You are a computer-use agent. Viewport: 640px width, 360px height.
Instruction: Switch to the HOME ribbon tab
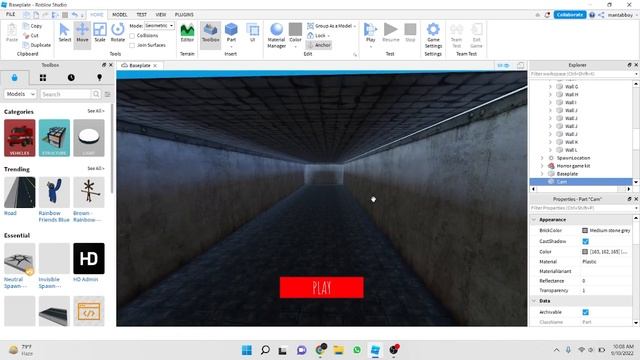[x=97, y=14]
